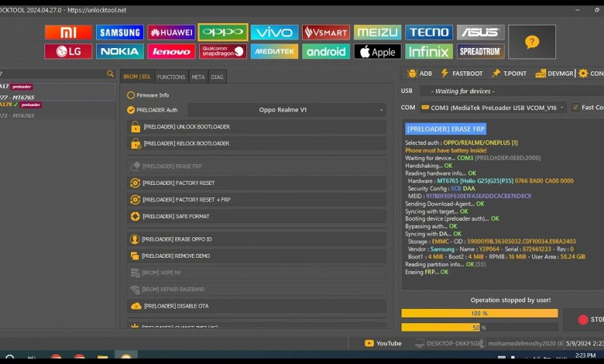Click [BROM] WIPE NV button
604x364 pixels.
[x=256, y=273]
